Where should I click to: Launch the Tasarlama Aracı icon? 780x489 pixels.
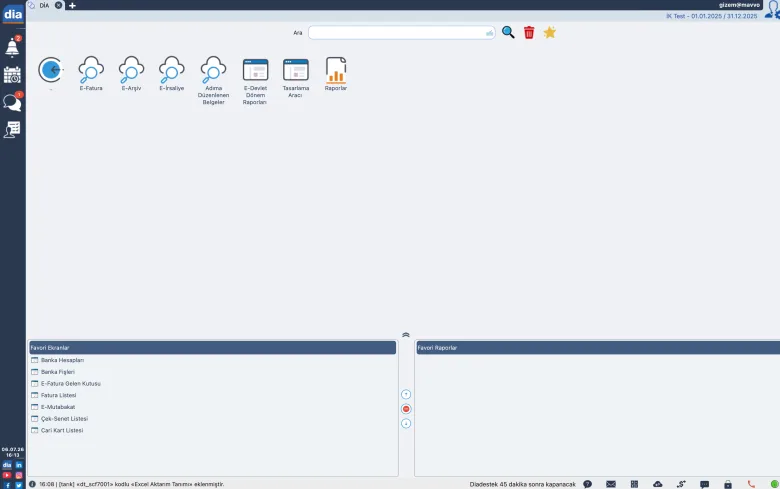(x=295, y=70)
